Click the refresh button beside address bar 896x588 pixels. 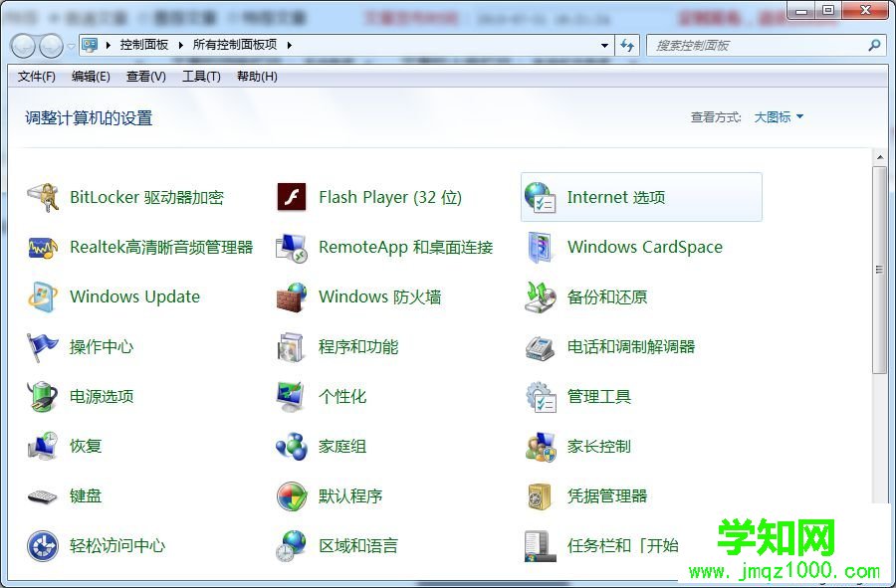[627, 45]
